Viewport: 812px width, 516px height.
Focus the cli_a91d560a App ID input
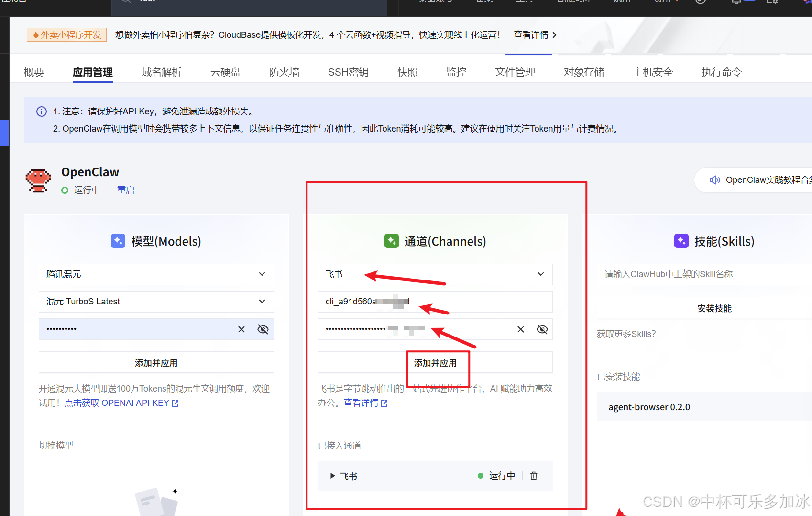click(435, 302)
